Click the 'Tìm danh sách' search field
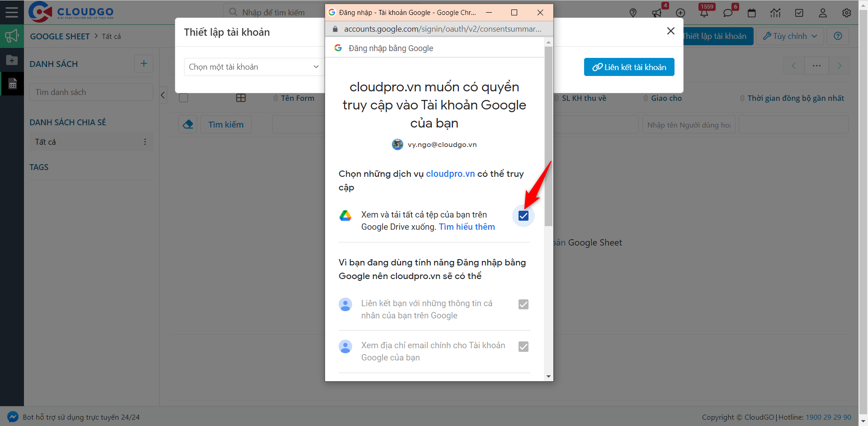Image resolution: width=868 pixels, height=426 pixels. click(91, 92)
